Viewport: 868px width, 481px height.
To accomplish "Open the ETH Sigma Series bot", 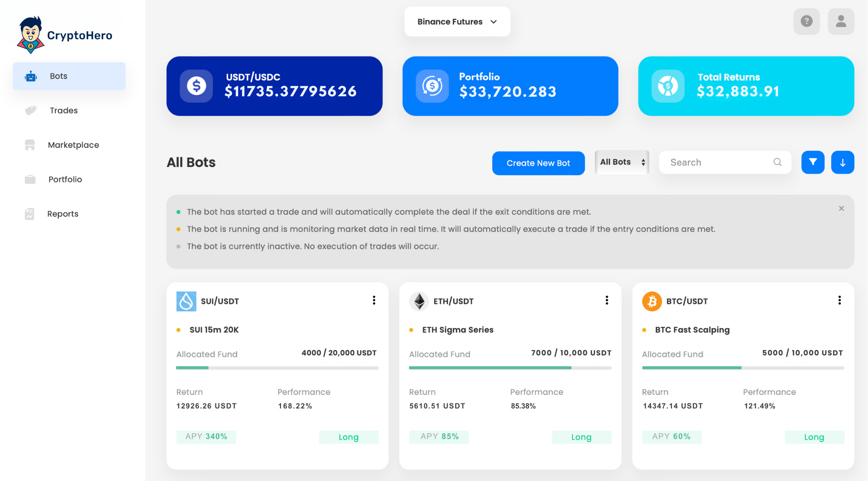I will tap(458, 330).
